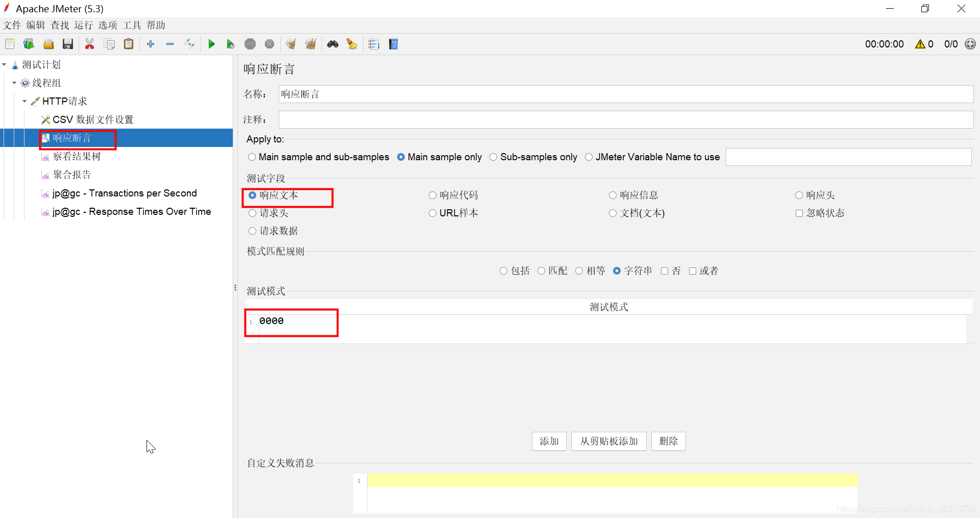Click the remote engines status icon

coord(970,44)
